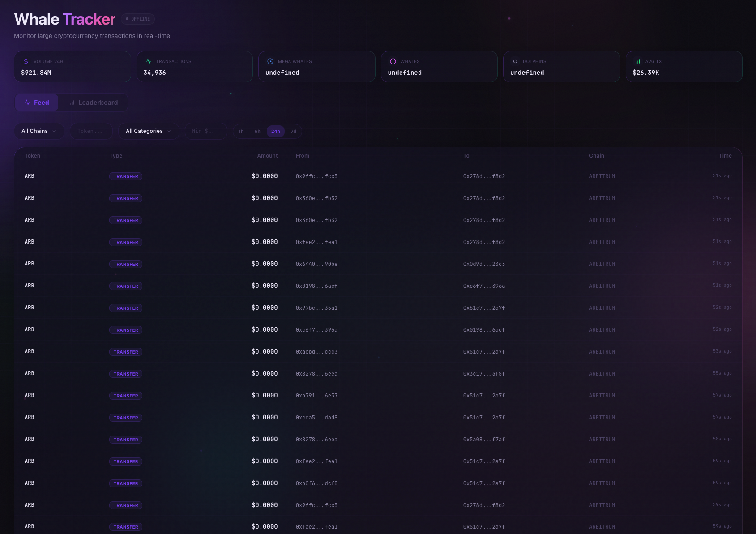The width and height of the screenshot is (756, 534).
Task: Click the 24h selected time pill
Action: click(275, 131)
